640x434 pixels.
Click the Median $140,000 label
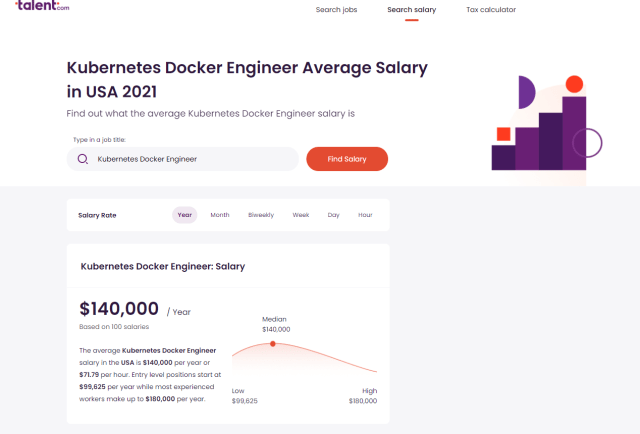click(x=275, y=324)
